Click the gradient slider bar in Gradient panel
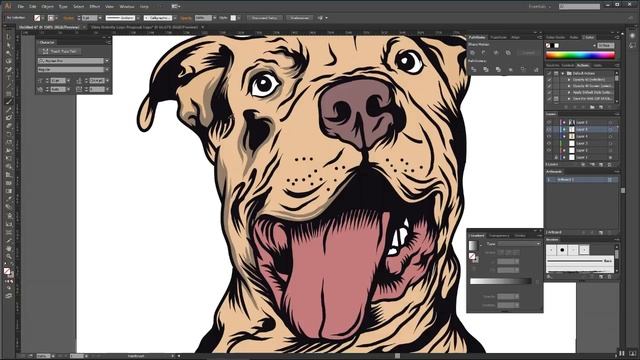This screenshot has width=640, height=360. (x=501, y=281)
